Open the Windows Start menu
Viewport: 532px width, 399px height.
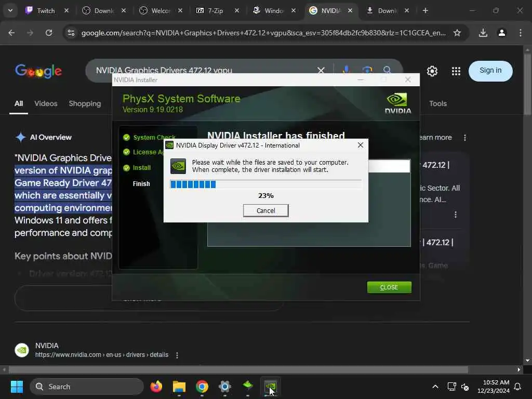[x=17, y=387]
